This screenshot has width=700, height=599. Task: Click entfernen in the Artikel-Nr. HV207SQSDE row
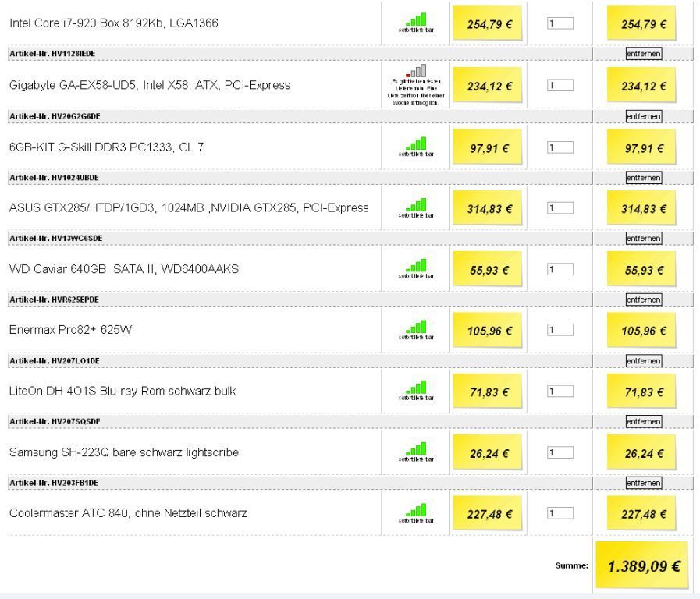tap(643, 421)
